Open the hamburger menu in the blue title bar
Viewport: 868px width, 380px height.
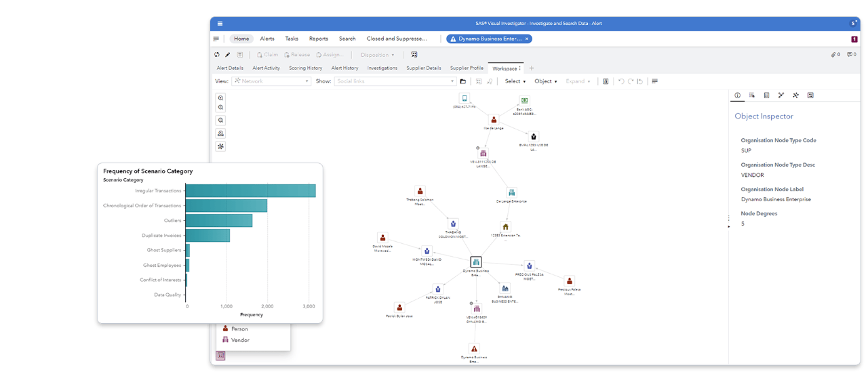220,24
